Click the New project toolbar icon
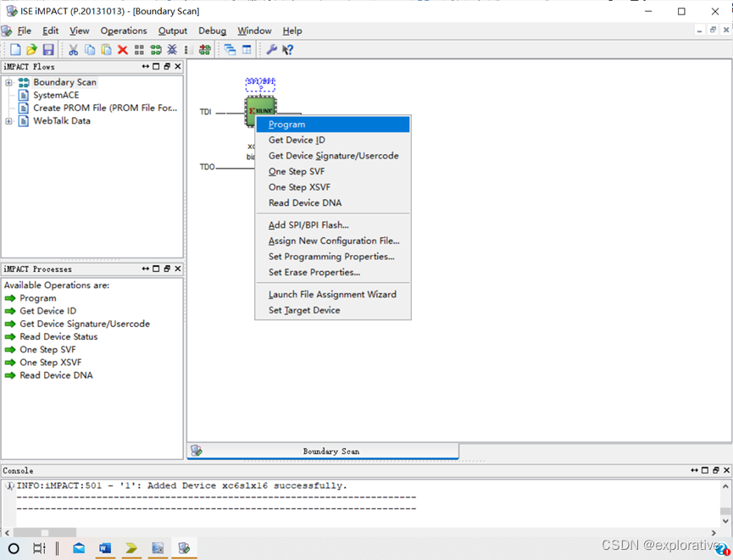 (15, 49)
